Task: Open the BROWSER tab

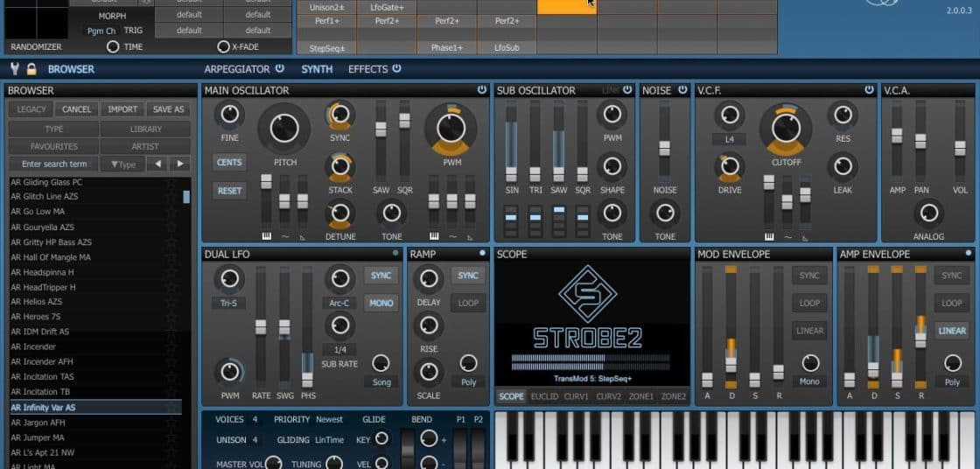Action: coord(71,69)
